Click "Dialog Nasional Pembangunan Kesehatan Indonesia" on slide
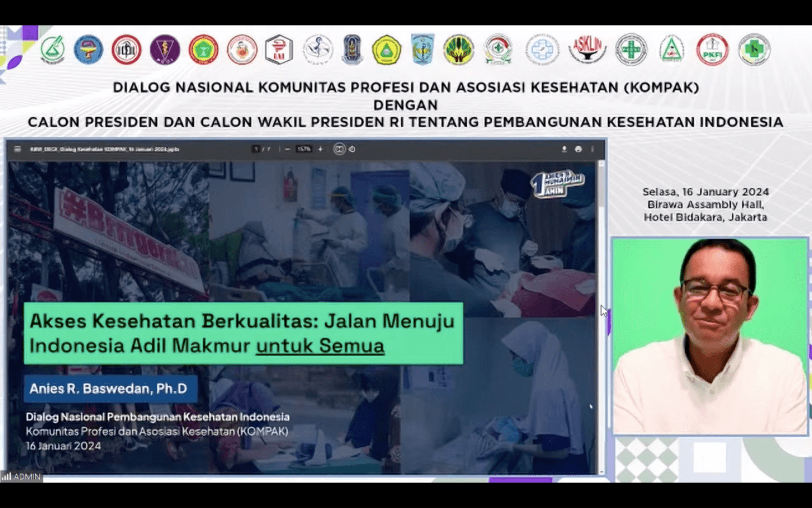812x508 pixels. coord(158,417)
